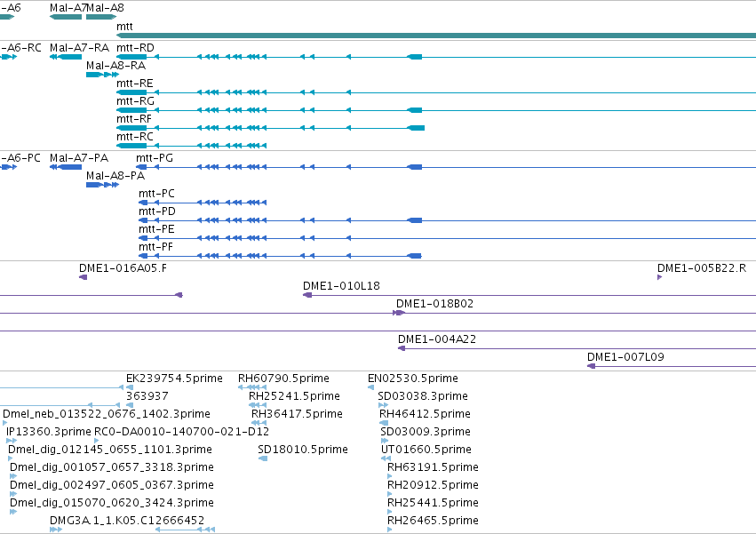Select the Mal-A8 gene arrow
Viewport: 756px width, 534px height.
(x=101, y=17)
